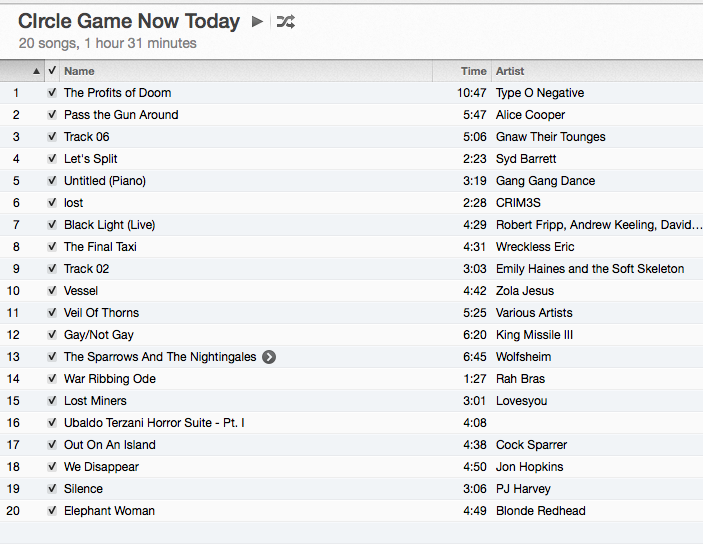703x544 pixels.
Task: Shuffle the playlist with the shuffle icon
Action: point(285,21)
